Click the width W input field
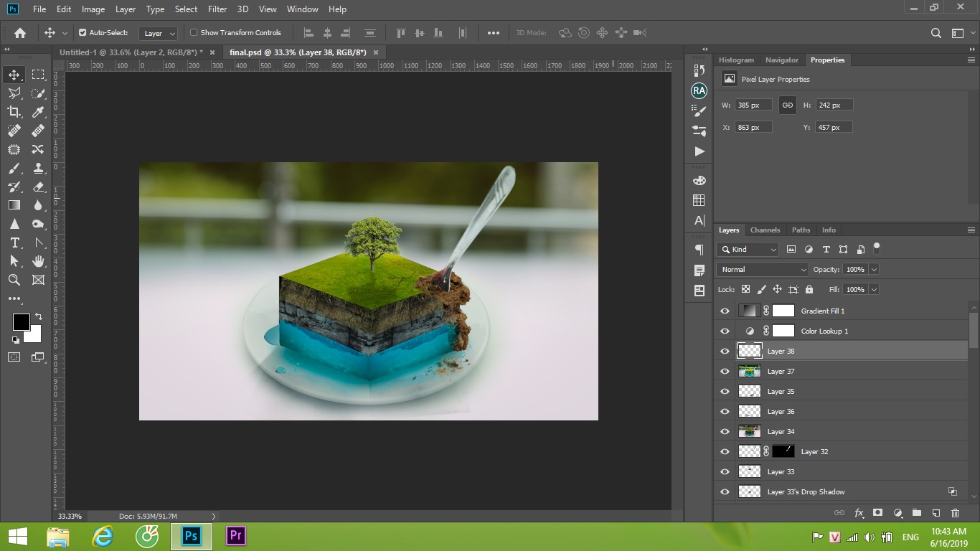Viewport: 980px width, 551px height. pyautogui.click(x=753, y=105)
